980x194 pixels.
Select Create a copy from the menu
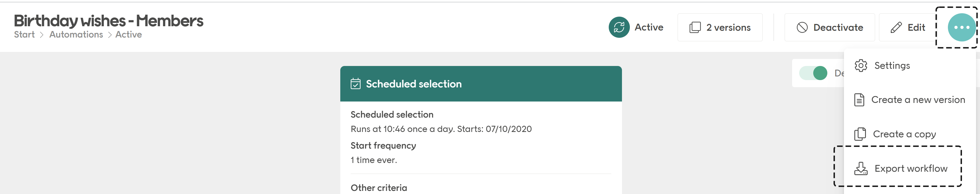click(x=905, y=134)
